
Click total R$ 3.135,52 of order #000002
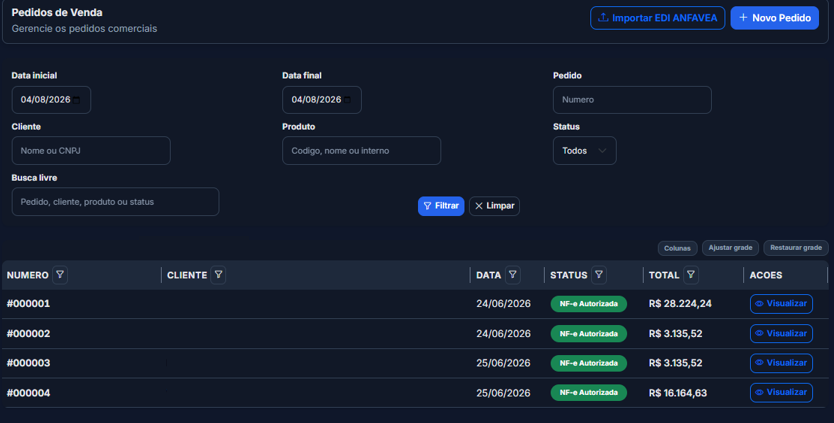[x=675, y=334]
